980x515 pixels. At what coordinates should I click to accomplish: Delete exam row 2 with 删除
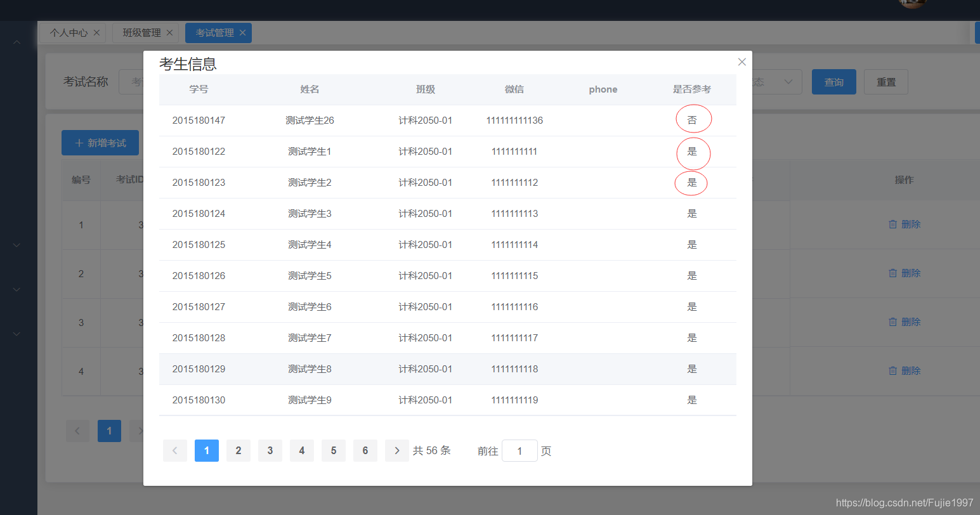tap(905, 273)
